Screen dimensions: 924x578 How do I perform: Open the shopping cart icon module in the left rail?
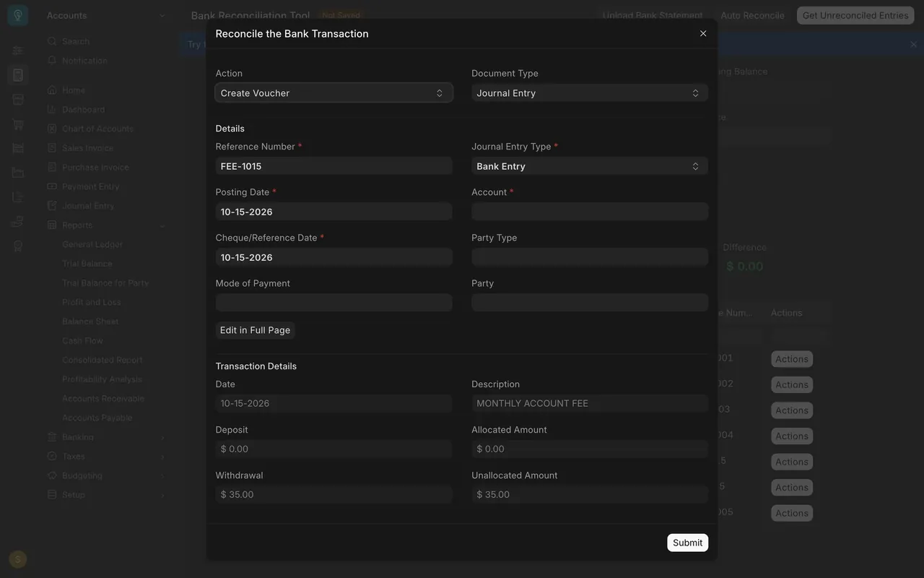[x=18, y=124]
